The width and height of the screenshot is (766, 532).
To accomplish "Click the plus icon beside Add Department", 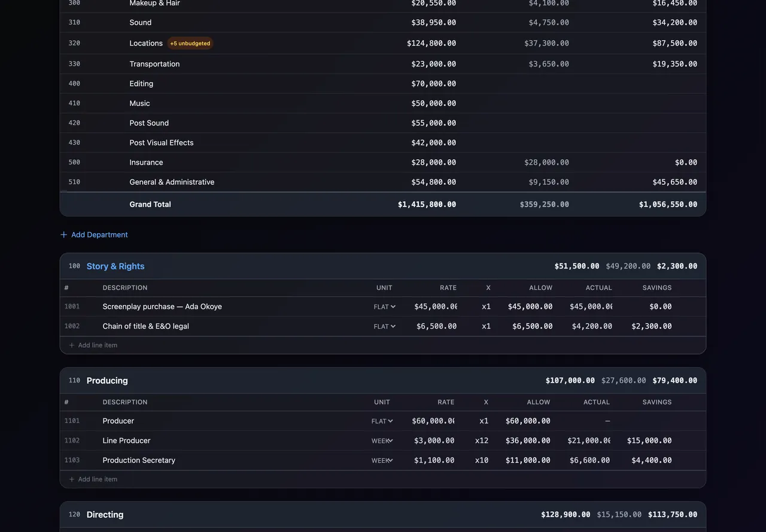I will [63, 235].
